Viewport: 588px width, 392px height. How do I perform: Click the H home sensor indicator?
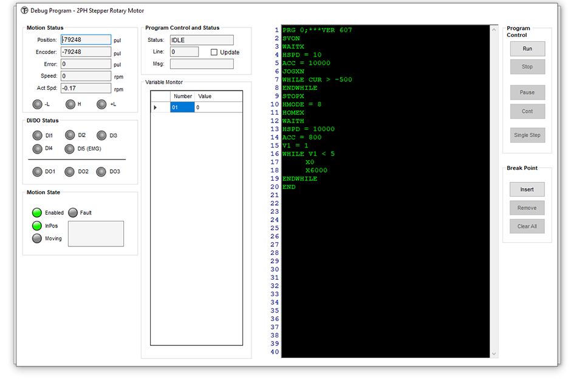(x=70, y=104)
